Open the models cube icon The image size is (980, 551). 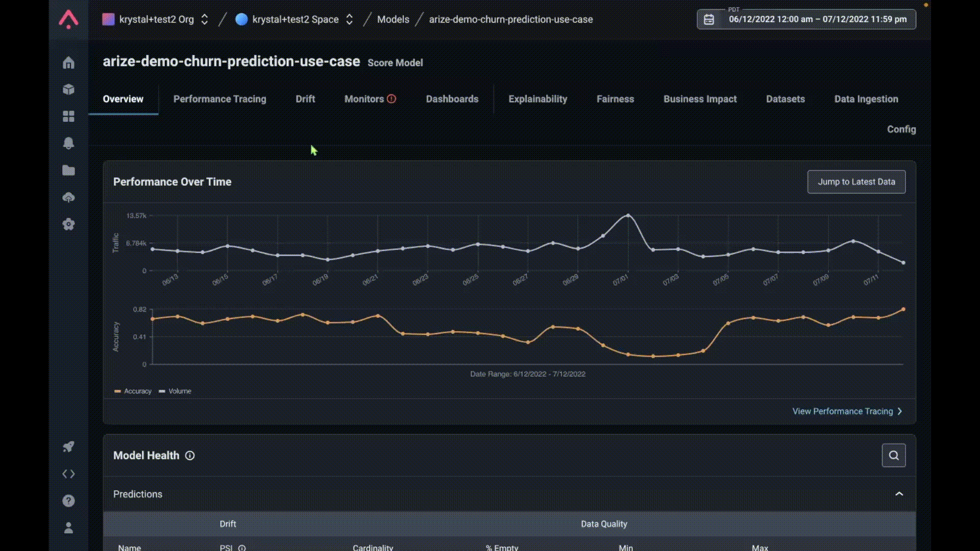68,89
